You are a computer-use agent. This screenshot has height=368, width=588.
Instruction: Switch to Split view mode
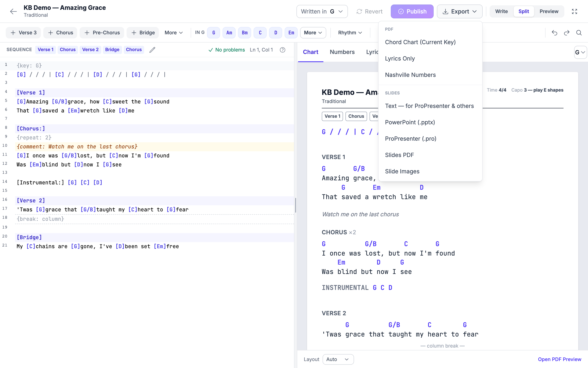(524, 11)
